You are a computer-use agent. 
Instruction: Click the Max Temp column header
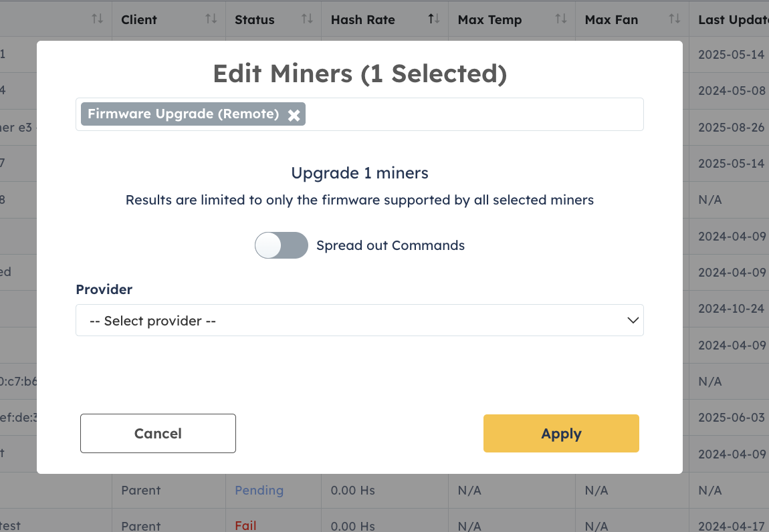(490, 19)
